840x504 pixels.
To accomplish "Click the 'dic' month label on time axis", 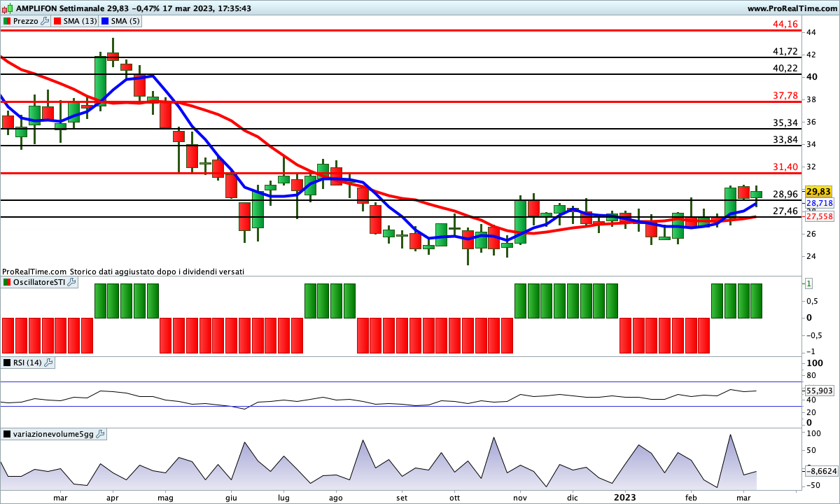I will [x=573, y=498].
